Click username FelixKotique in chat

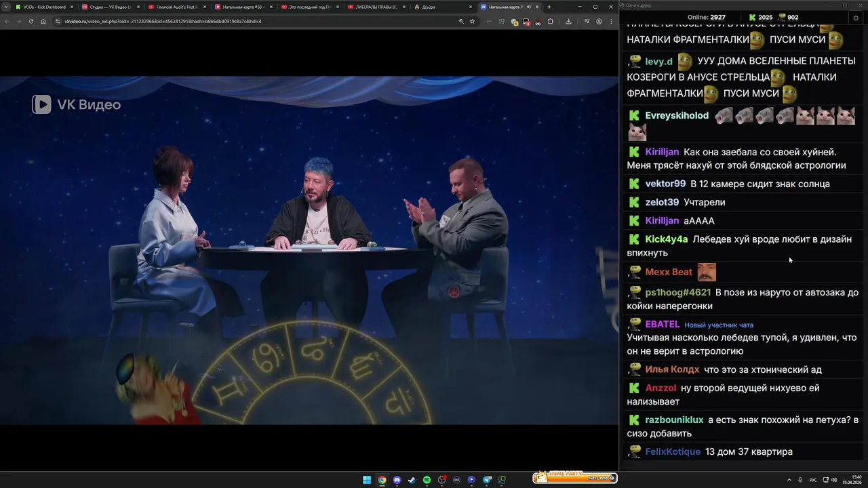(x=673, y=452)
